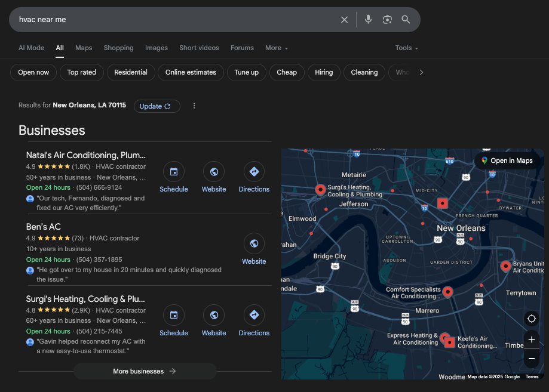Open search by image camera icon
The height and width of the screenshot is (392, 549).
pos(387,20)
